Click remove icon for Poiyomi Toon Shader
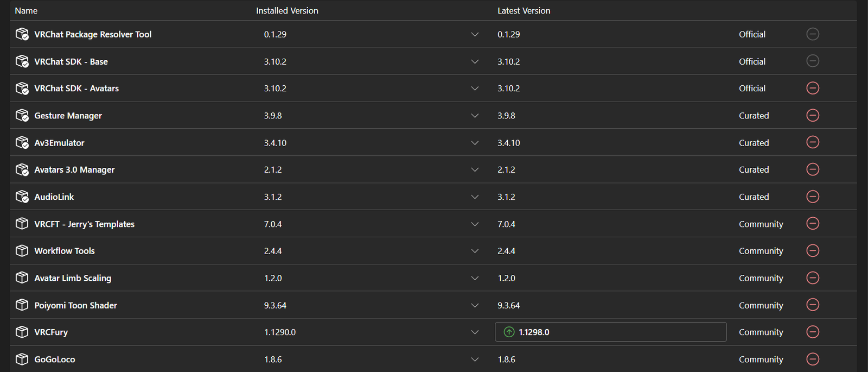868x372 pixels. [x=813, y=305]
